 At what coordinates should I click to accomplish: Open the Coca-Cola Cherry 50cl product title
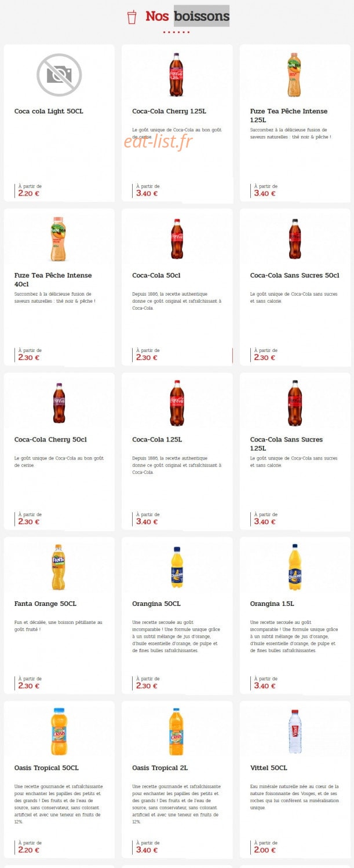(50, 440)
